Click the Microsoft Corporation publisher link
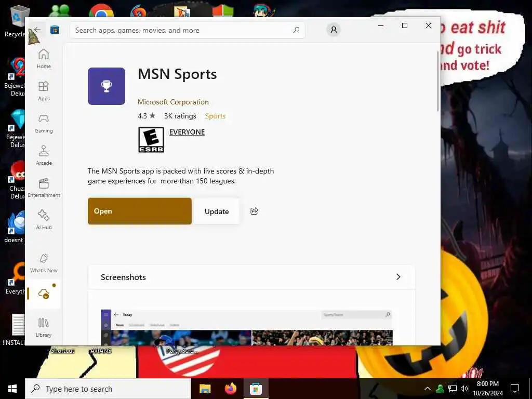The width and height of the screenshot is (532, 399). (173, 102)
